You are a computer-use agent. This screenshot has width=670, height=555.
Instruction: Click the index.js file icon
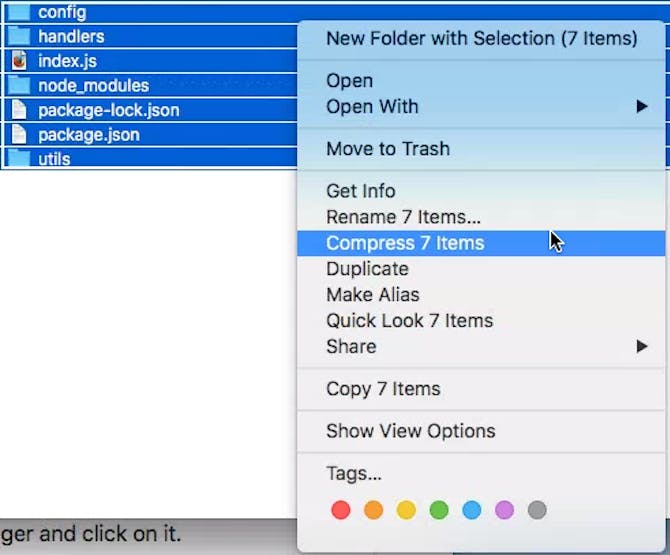pos(19,61)
